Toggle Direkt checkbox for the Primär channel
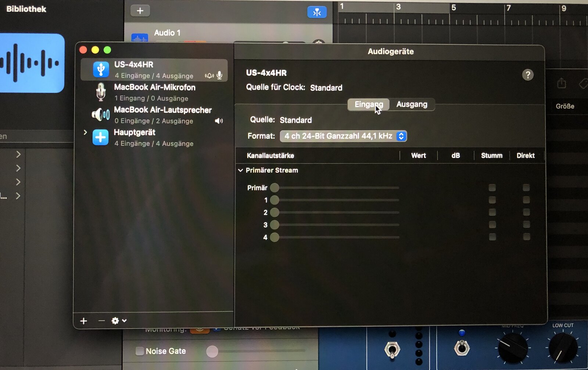 click(526, 188)
